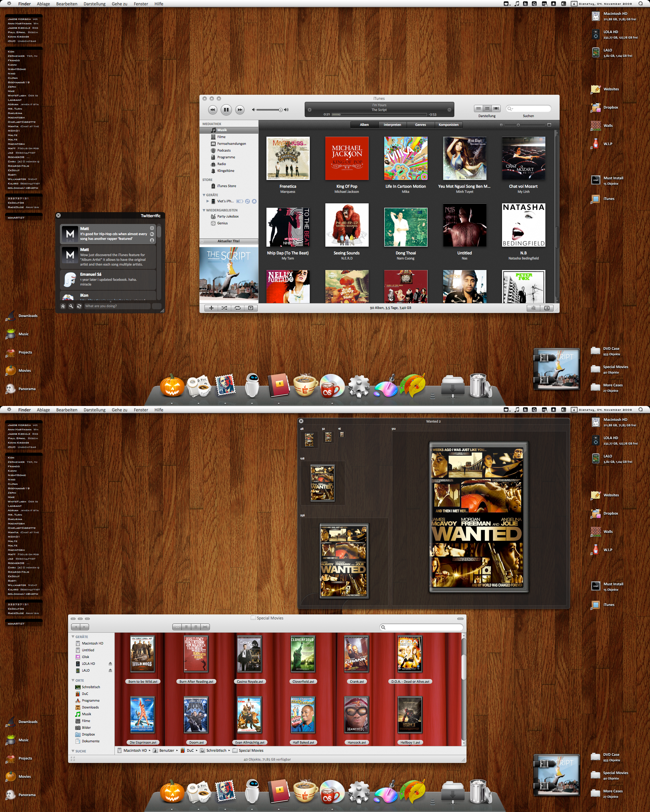Select the Interpreten tab
The width and height of the screenshot is (650, 812).
pos(392,125)
